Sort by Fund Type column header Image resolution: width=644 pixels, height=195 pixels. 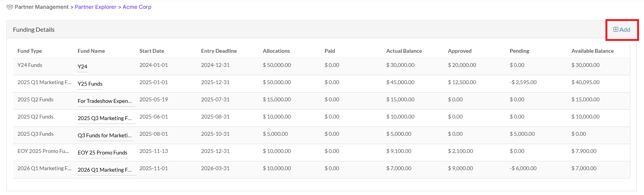point(30,51)
